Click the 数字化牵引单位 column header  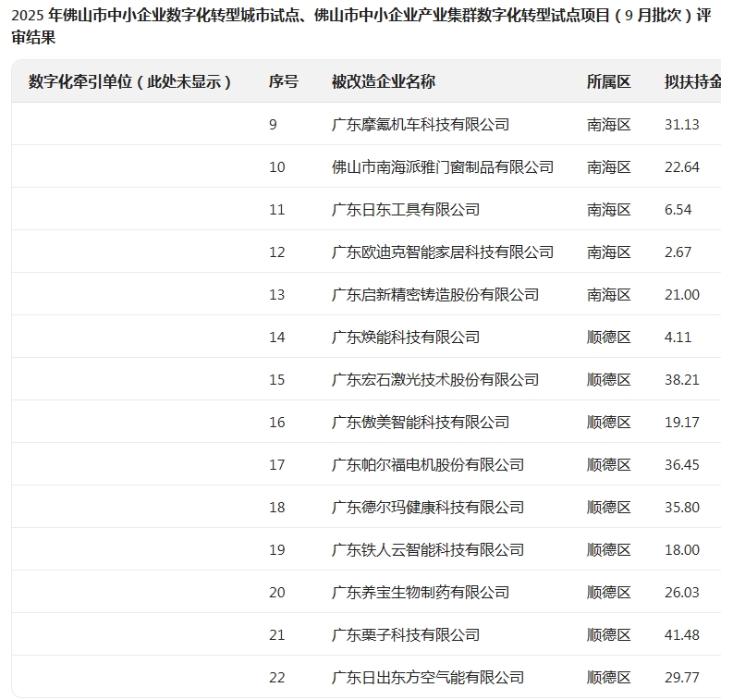tap(129, 81)
